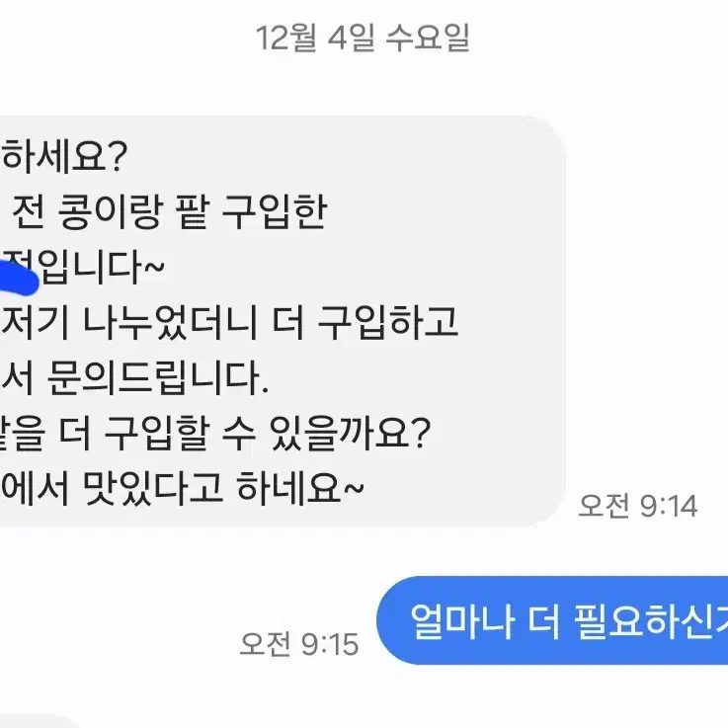Click the text 입니다~ next to scribble
This screenshot has height=728, width=728.
pos(100,267)
